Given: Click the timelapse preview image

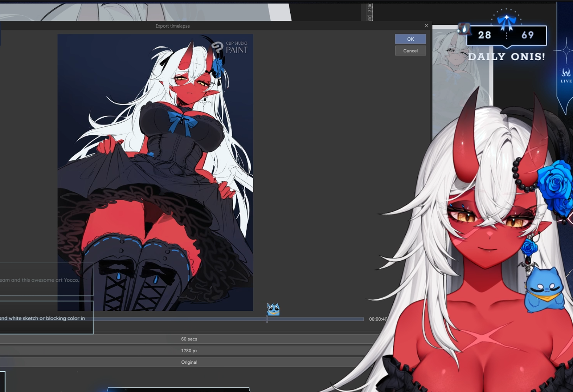Looking at the screenshot, I should 155,172.
